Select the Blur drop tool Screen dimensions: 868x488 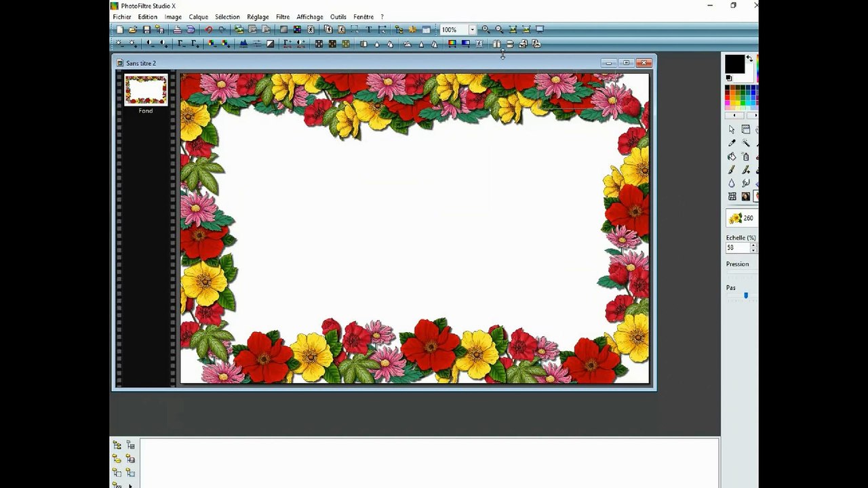(732, 183)
